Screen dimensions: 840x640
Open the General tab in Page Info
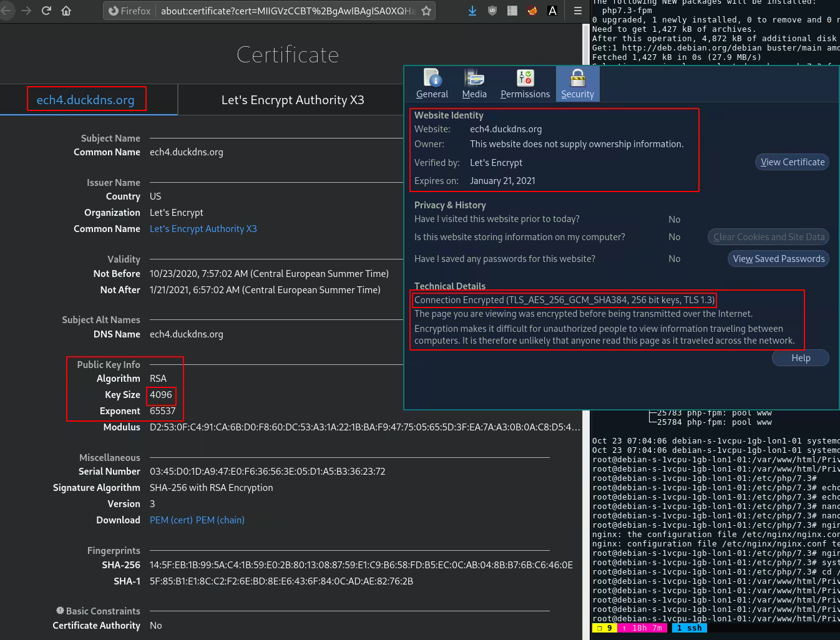click(432, 84)
